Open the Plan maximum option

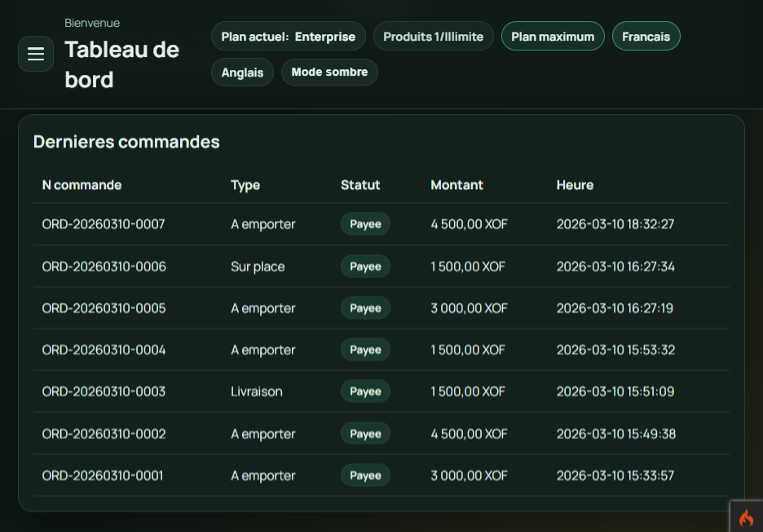553,36
